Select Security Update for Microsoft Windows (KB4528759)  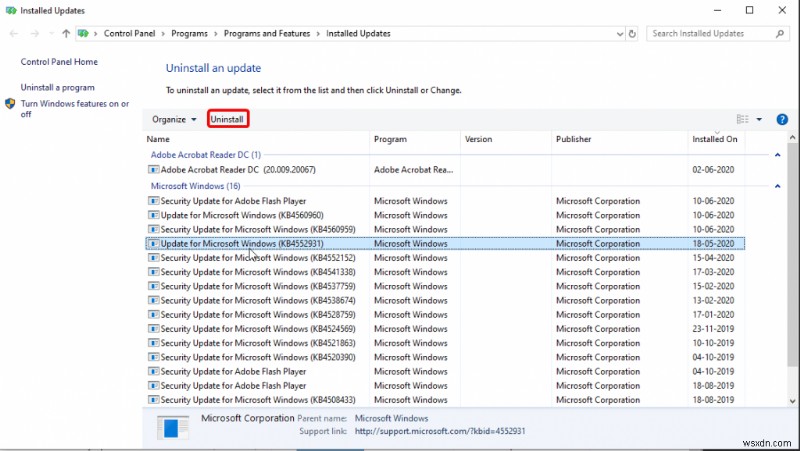pos(445,315)
